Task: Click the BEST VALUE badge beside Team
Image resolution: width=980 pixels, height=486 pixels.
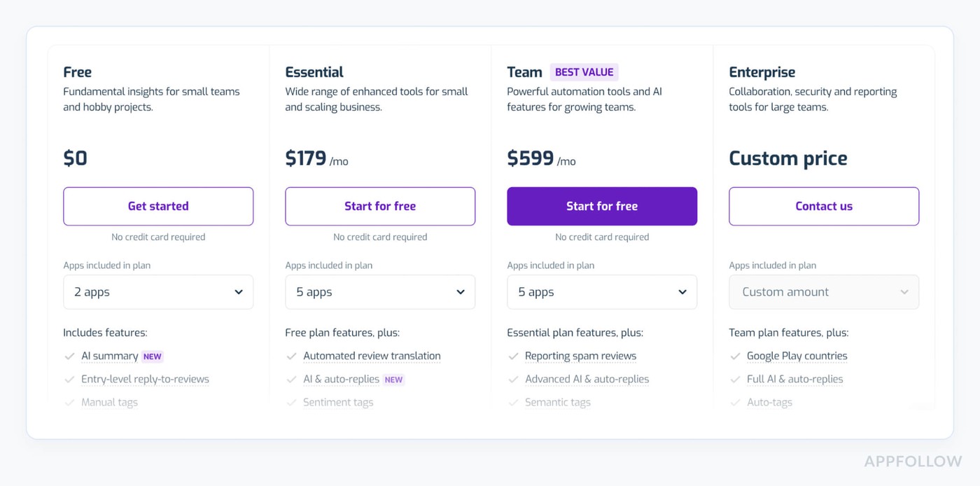Action: 584,71
